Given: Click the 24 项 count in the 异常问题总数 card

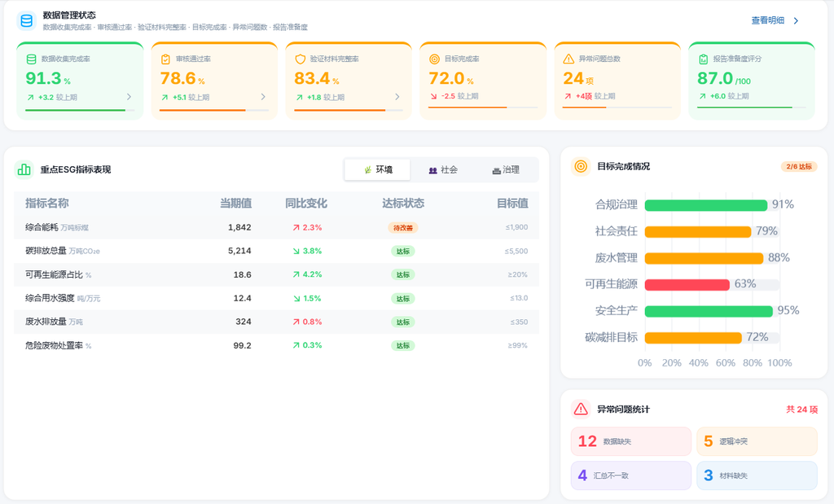Looking at the screenshot, I should pyautogui.click(x=578, y=79).
